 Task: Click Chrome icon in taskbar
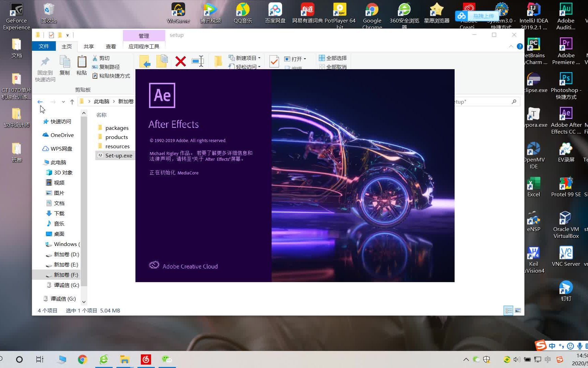(x=82, y=359)
